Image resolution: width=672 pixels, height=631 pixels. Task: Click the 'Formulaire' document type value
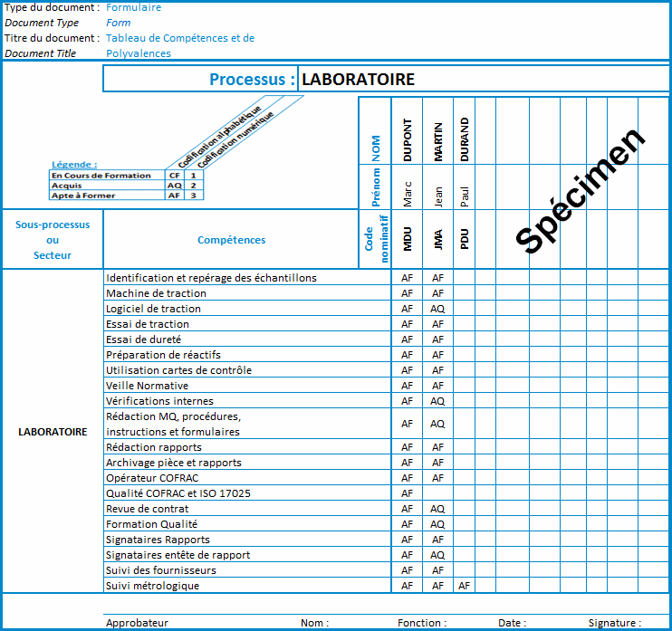pyautogui.click(x=133, y=7)
